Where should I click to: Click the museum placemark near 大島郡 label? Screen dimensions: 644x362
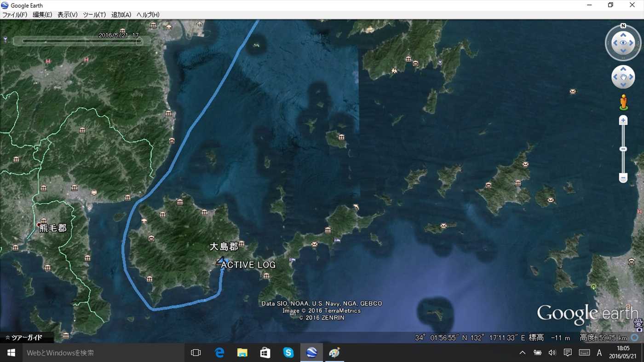click(x=241, y=244)
